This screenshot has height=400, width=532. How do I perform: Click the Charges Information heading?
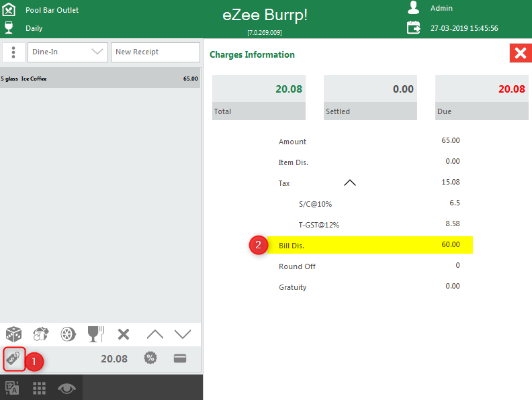(x=252, y=54)
